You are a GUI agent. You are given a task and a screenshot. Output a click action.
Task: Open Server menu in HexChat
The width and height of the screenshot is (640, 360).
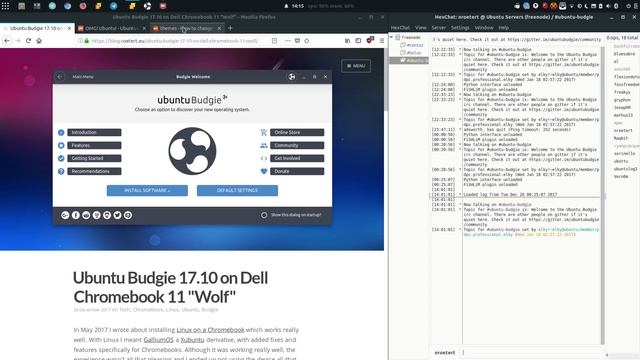pyautogui.click(x=438, y=28)
